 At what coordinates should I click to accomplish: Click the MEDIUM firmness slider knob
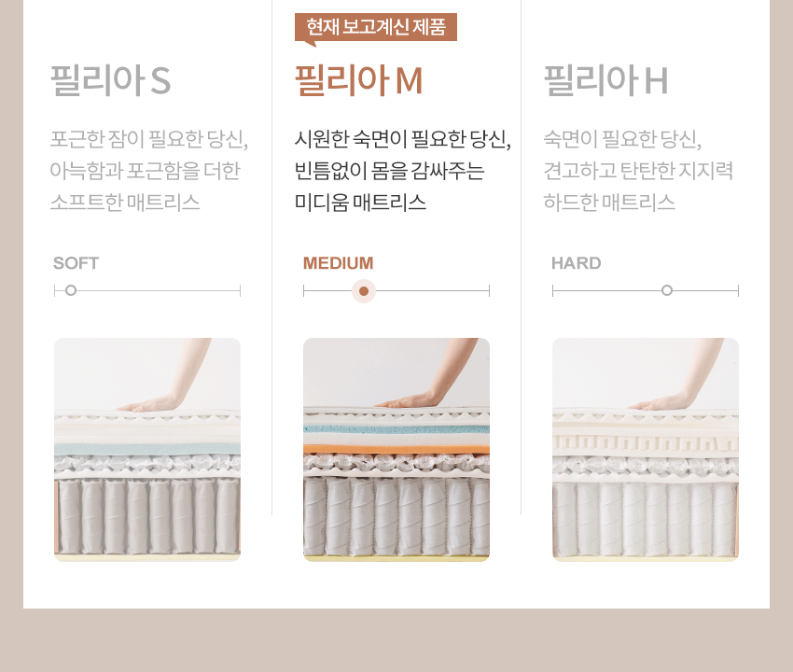tap(364, 291)
